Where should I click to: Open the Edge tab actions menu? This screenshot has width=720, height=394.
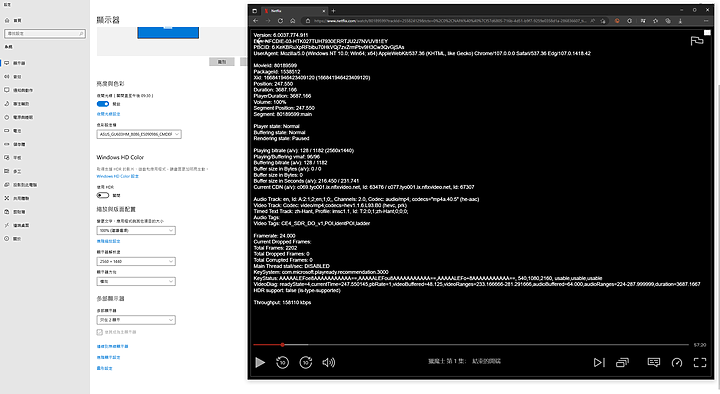[255, 11]
